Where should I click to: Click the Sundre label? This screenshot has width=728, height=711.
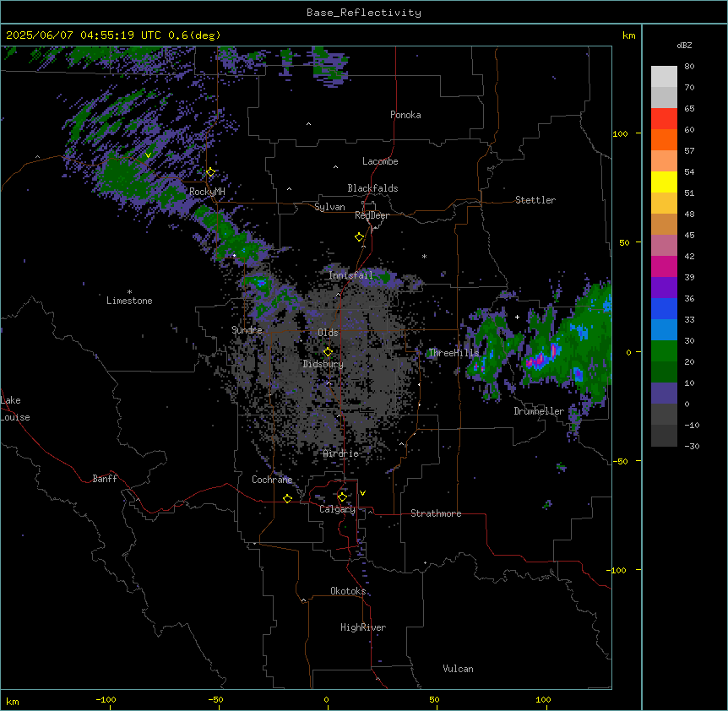[247, 330]
